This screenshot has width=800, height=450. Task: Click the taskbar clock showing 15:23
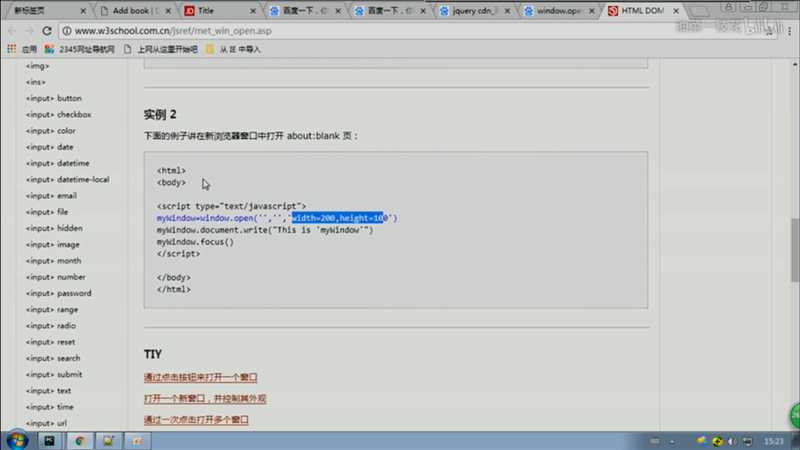click(773, 441)
